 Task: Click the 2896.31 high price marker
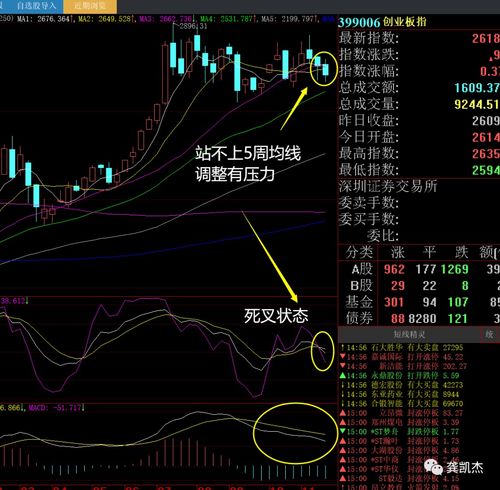pyautogui.click(x=193, y=26)
